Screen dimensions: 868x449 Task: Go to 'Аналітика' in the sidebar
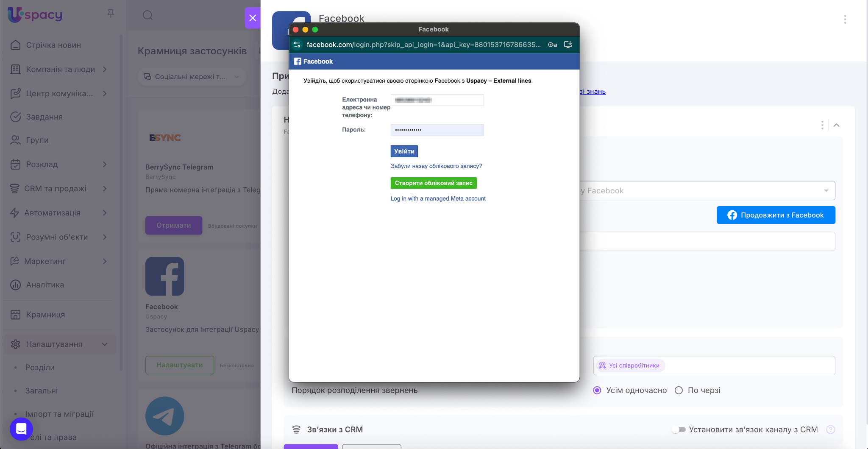point(45,285)
